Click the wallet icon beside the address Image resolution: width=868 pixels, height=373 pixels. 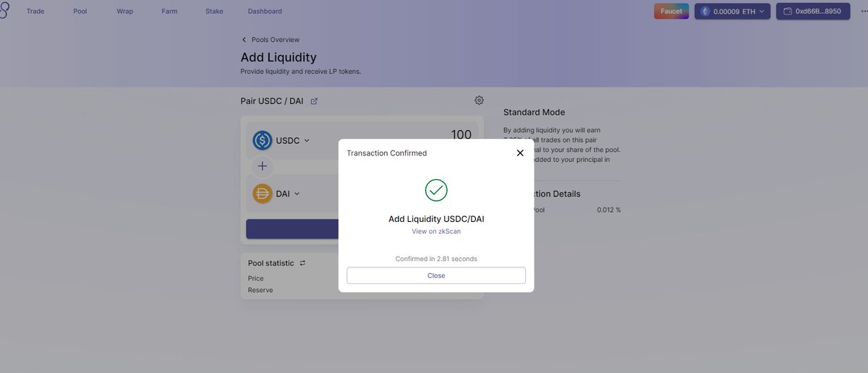click(788, 12)
